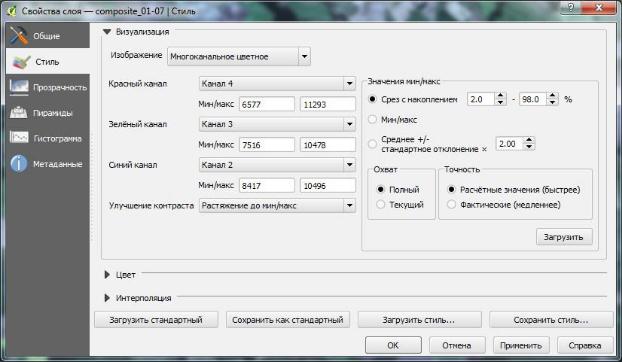Open the Общие section via its tools icon
The width and height of the screenshot is (622, 362).
coord(19,35)
